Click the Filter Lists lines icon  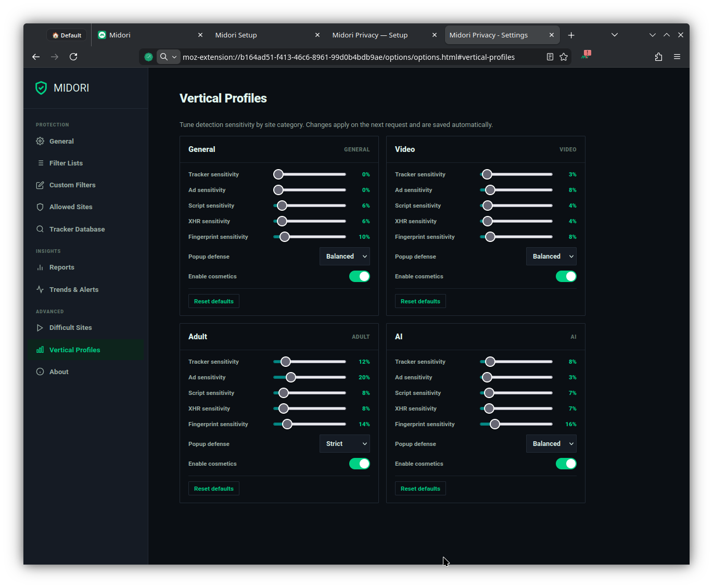tap(40, 163)
